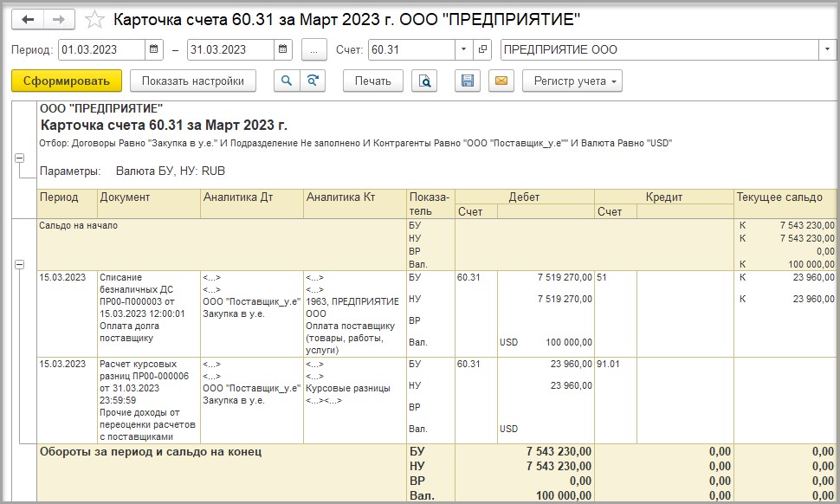840x504 pixels.
Task: Click the find next icon
Action: (311, 81)
